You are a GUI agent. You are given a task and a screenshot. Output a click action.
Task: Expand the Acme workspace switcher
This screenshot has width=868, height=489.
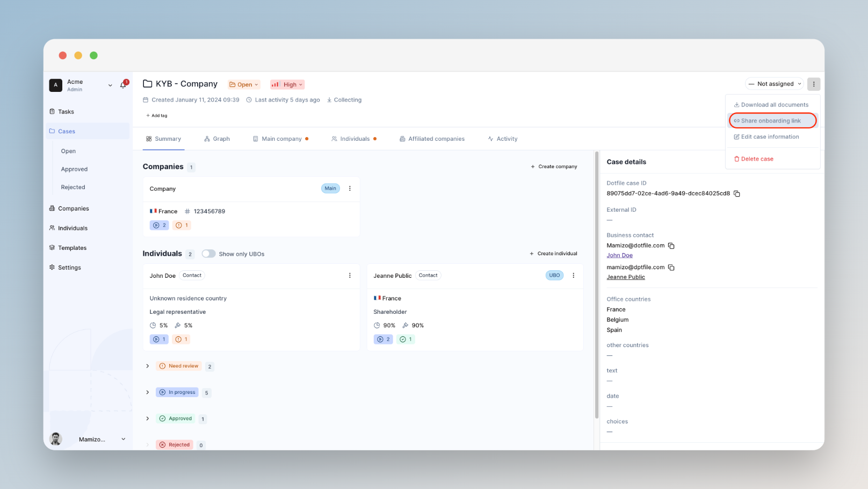click(x=110, y=85)
